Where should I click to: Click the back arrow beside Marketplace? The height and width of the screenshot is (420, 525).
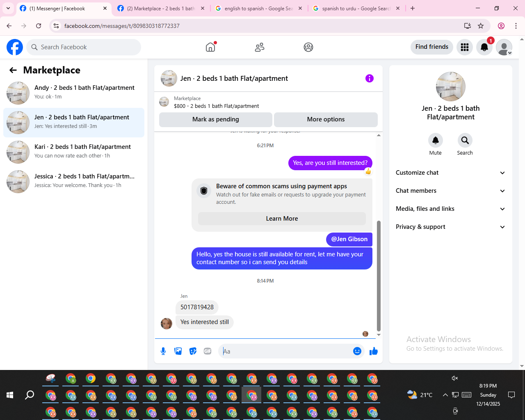pos(13,70)
